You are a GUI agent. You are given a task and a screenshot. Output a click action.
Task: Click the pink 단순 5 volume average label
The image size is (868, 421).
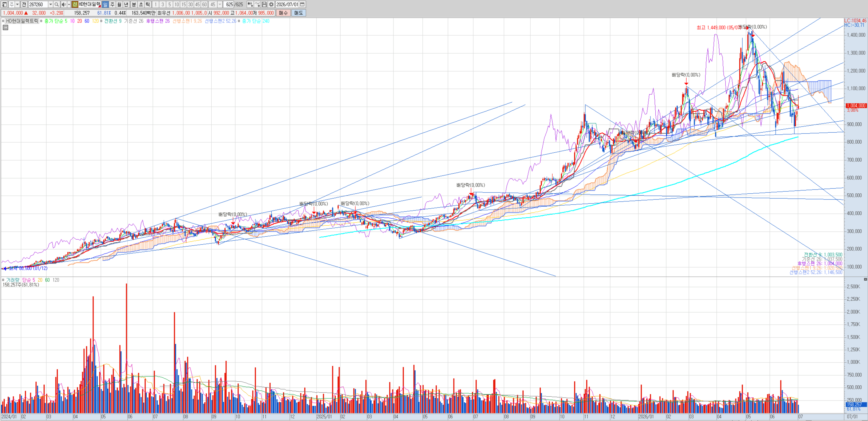point(29,280)
